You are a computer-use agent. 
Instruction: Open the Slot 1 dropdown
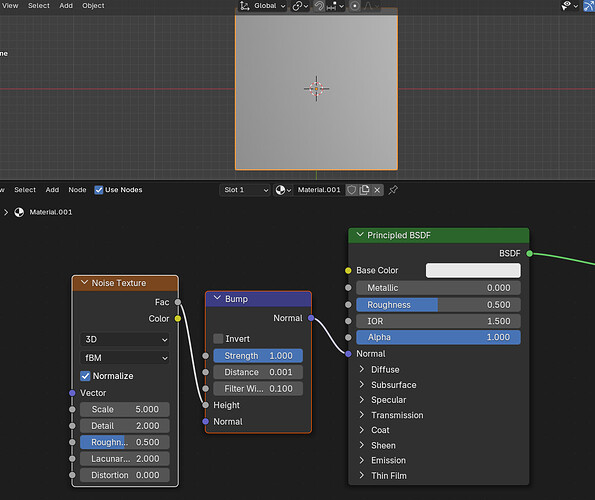coord(245,190)
